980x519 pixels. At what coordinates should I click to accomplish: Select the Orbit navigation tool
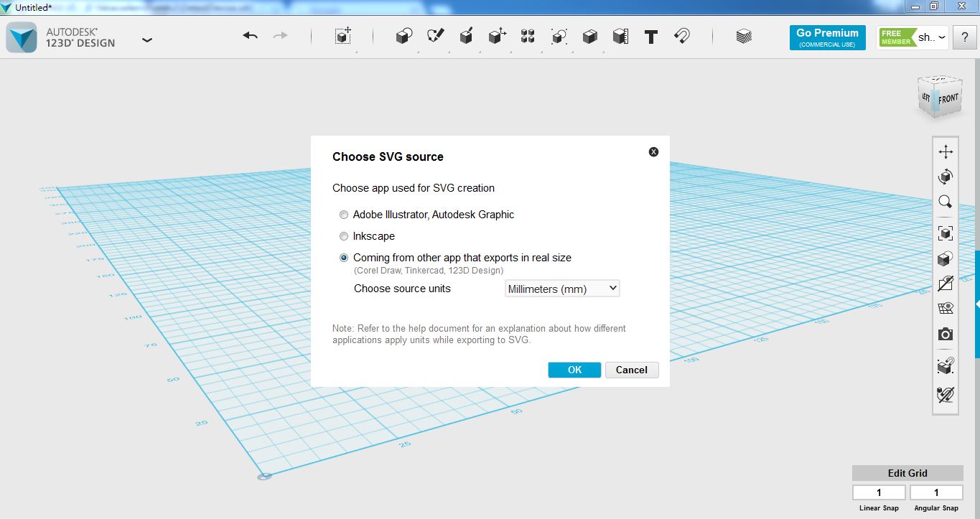click(946, 177)
